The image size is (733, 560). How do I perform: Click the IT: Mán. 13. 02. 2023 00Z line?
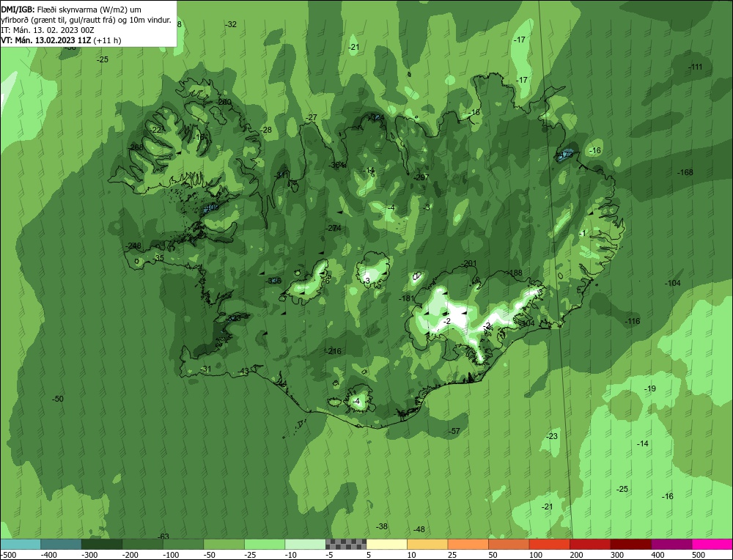pos(48,30)
